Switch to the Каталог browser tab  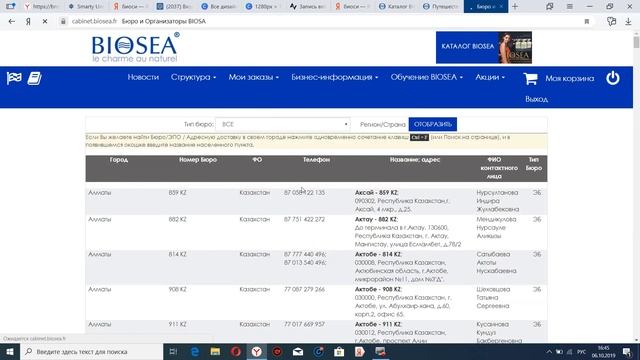pyautogui.click(x=396, y=7)
